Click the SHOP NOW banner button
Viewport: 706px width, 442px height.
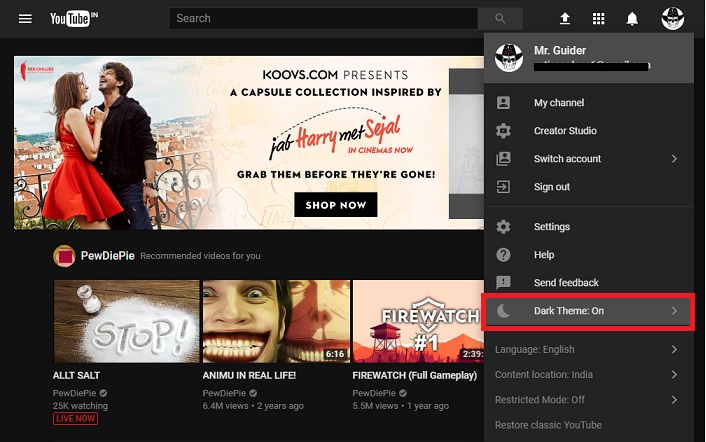(335, 205)
